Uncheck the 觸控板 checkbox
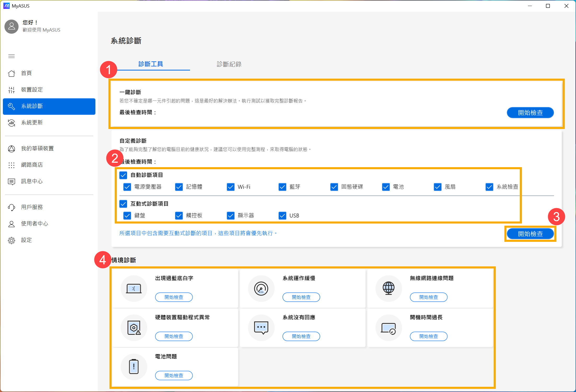Screen dimensions: 576x392 [x=179, y=216]
